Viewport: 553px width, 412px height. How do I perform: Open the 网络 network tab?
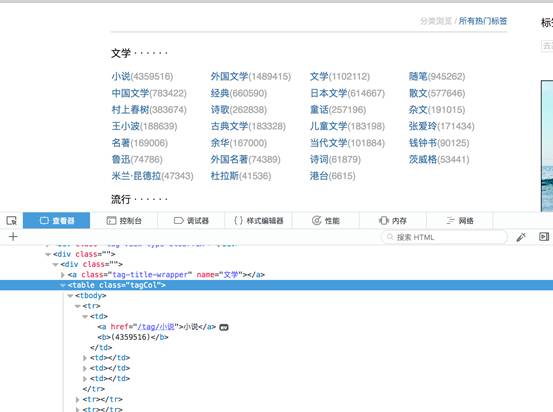click(x=460, y=220)
